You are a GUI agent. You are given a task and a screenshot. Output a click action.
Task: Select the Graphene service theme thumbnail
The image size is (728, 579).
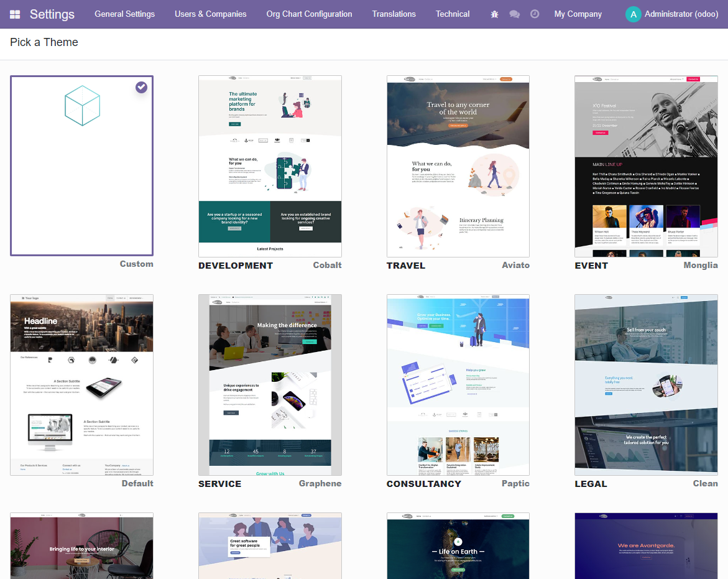[x=270, y=385]
